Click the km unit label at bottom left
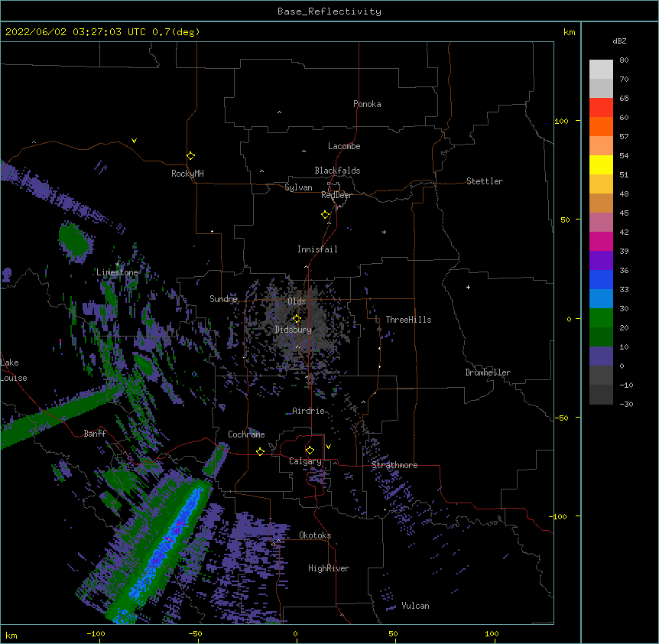Image resolution: width=659 pixels, height=644 pixels. 11,636
